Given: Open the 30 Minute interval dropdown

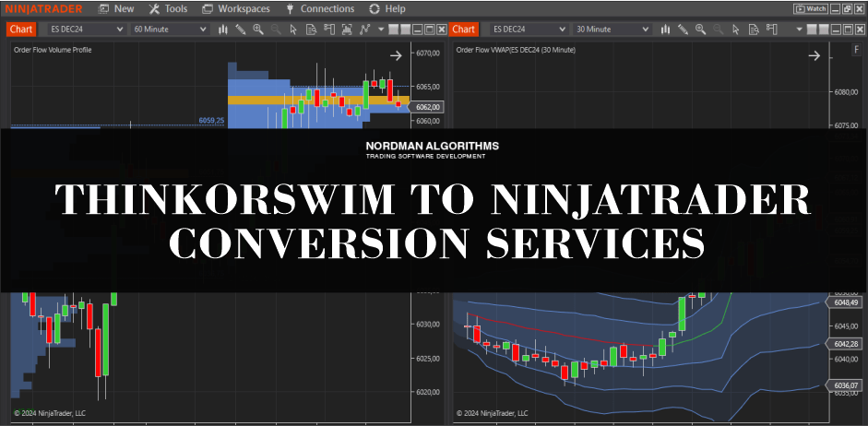Looking at the screenshot, I should point(612,30).
